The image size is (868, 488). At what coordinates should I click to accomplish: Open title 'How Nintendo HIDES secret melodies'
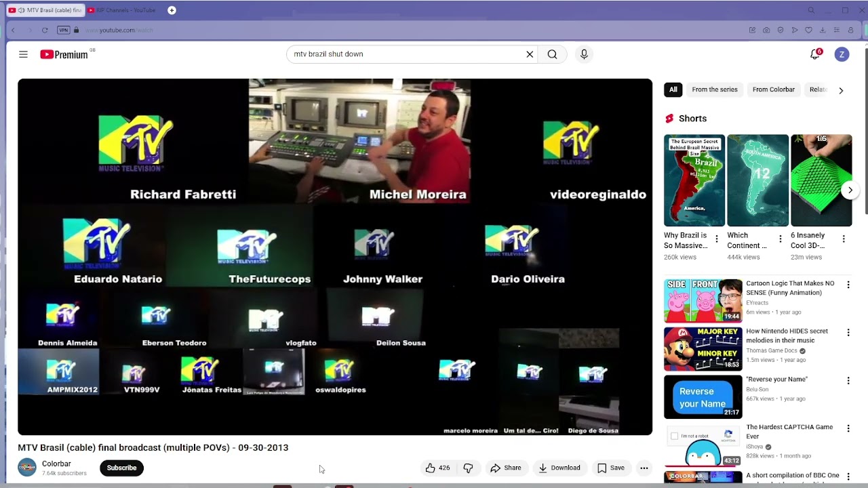[787, 335]
